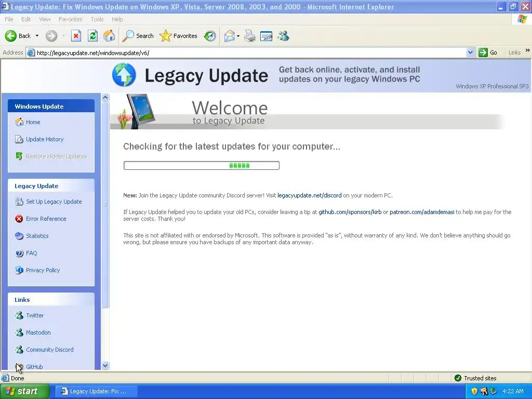The width and height of the screenshot is (532, 399).
Task: Click the FAQ question mark icon
Action: pos(19,253)
